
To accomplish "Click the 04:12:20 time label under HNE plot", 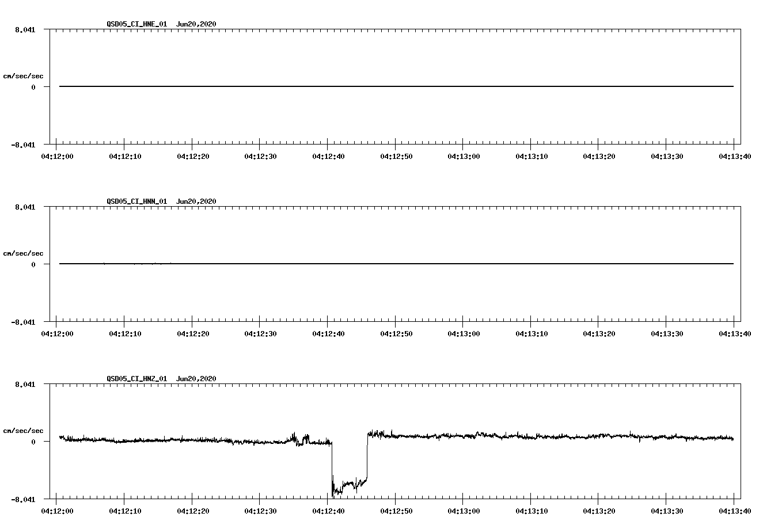I will tap(192, 156).
